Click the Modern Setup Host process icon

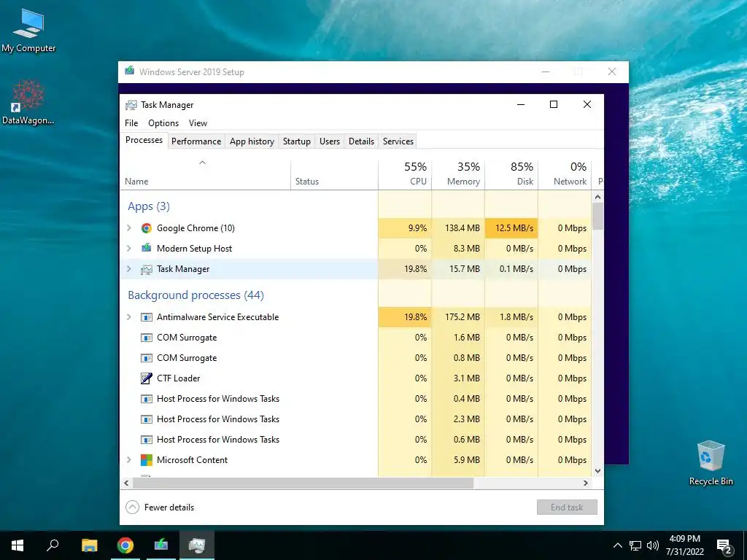pyautogui.click(x=146, y=248)
